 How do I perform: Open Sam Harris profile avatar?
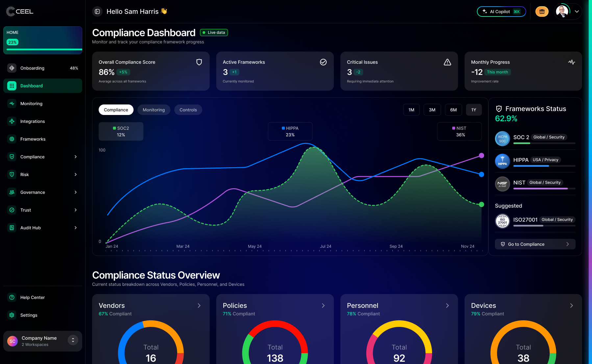562,11
